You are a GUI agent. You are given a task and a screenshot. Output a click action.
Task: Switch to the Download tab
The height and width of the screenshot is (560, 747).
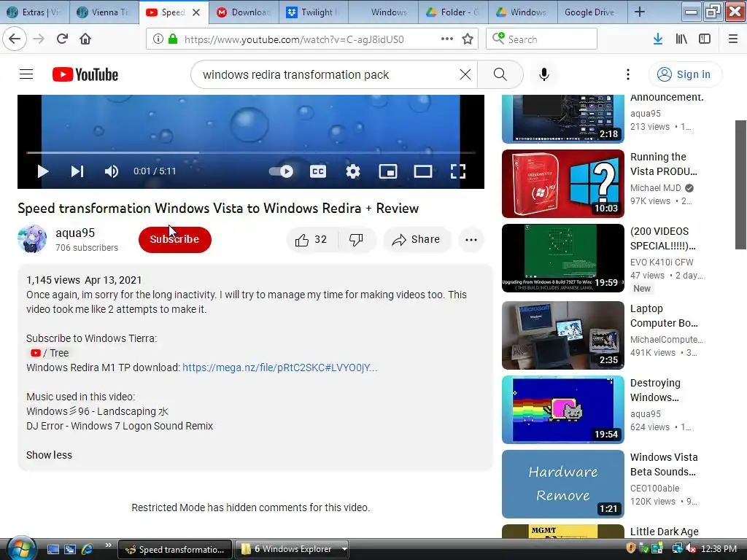244,12
